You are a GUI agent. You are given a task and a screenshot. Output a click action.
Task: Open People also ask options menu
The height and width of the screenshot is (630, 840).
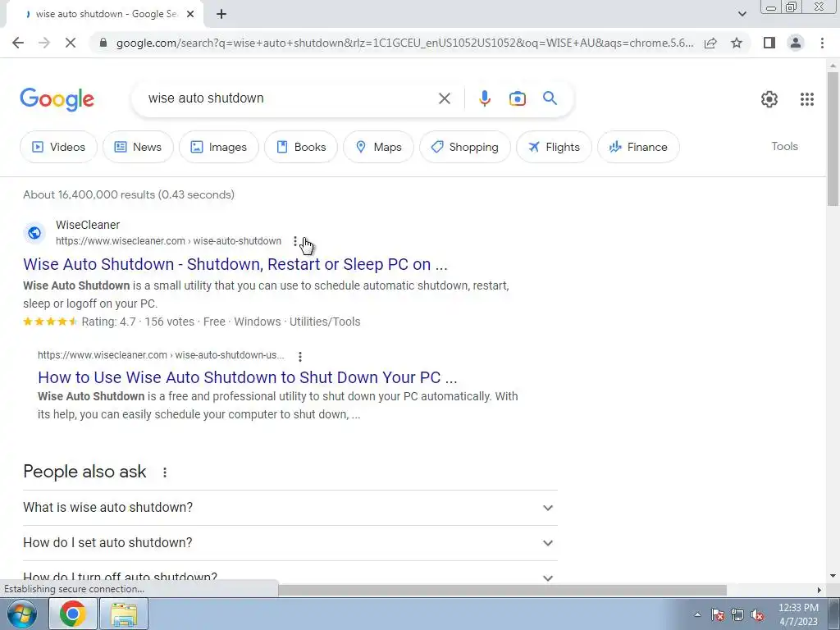[164, 472]
